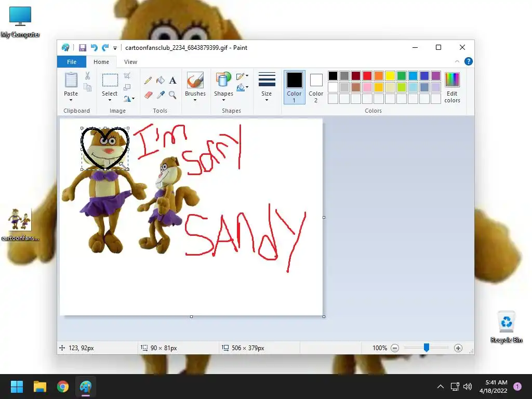The image size is (532, 399).
Task: Select the Magnifier tool
Action: pos(172,95)
